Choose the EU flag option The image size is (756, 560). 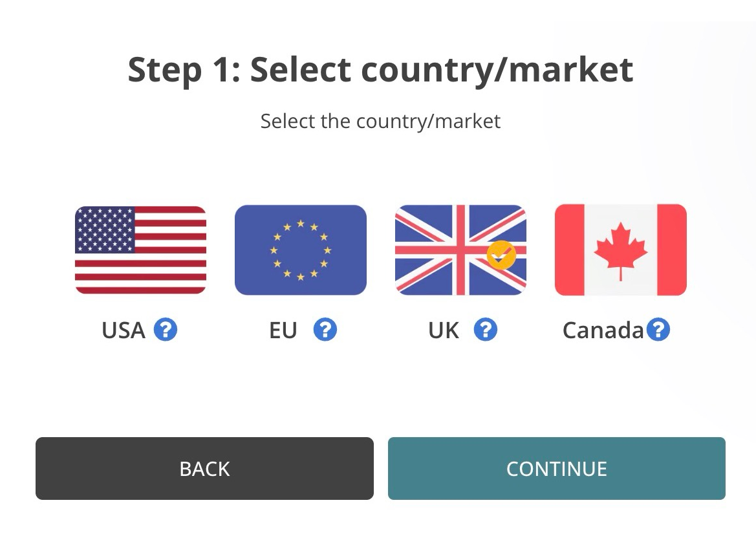pyautogui.click(x=300, y=250)
